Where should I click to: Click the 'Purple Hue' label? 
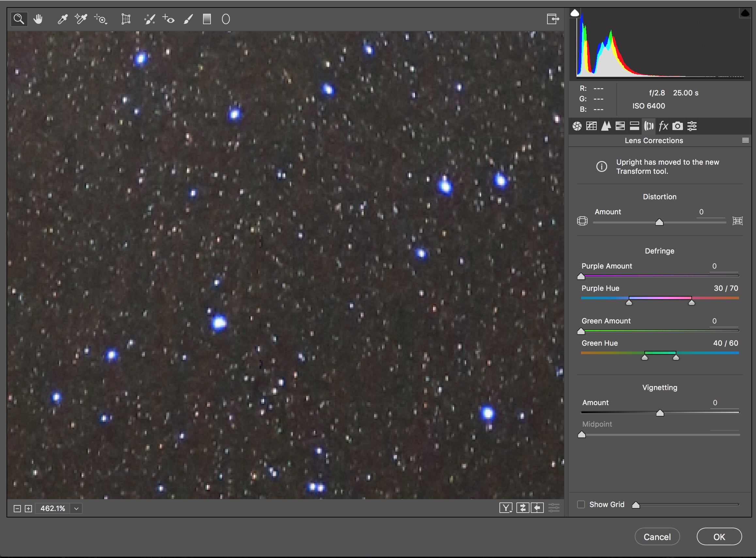coord(600,288)
